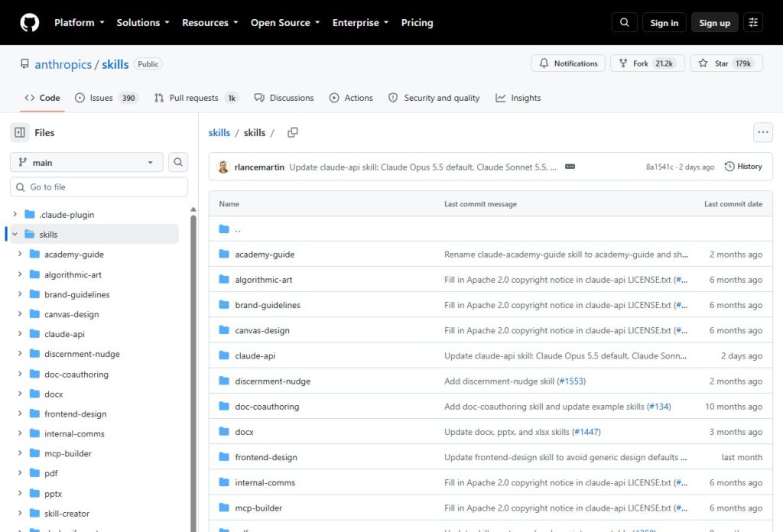Go to the GitHub homepage via the logo
The width and height of the screenshot is (783, 532).
[30, 22]
